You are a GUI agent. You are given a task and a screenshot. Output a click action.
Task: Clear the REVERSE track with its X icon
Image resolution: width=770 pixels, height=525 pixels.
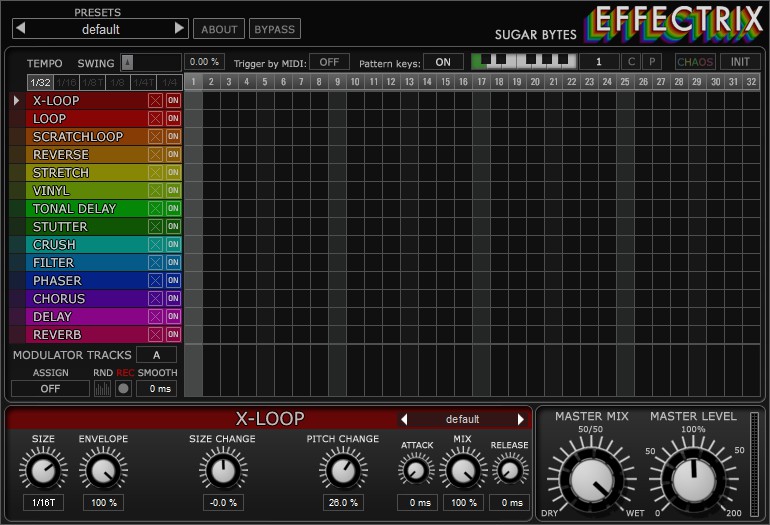click(x=155, y=155)
